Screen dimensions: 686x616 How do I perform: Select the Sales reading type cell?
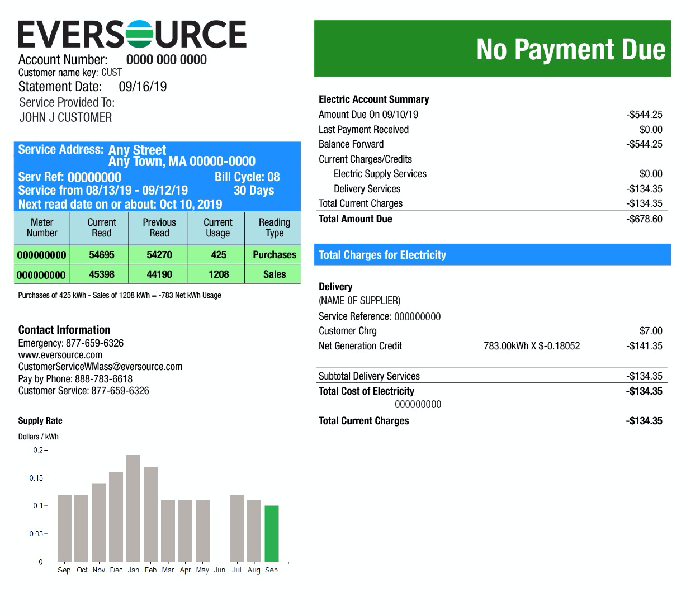point(274,274)
